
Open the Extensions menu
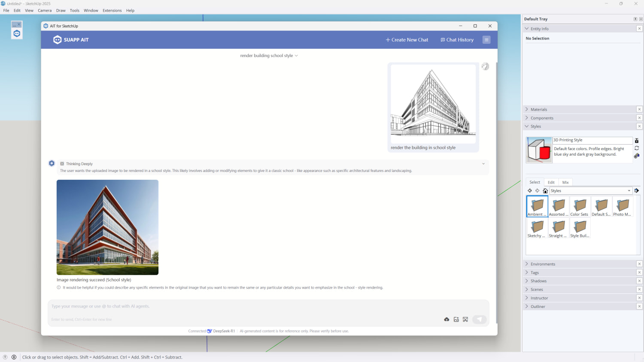pyautogui.click(x=112, y=10)
